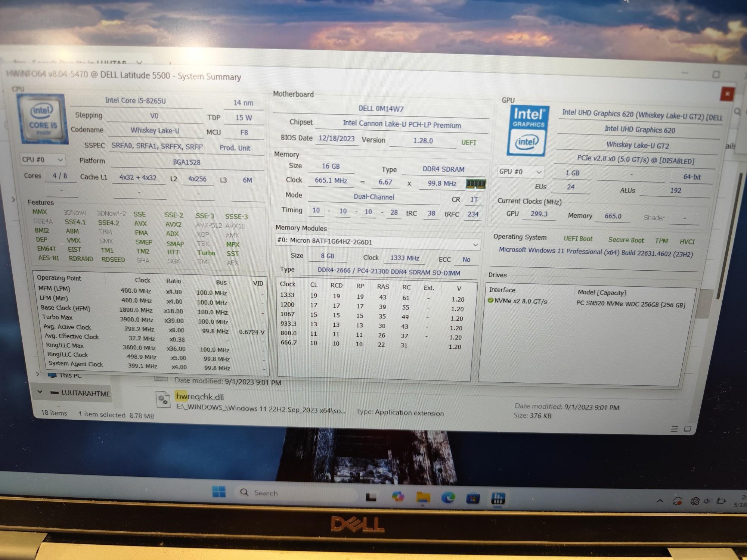The image size is (747, 560).
Task: Click the HVCI indicator
Action: point(687,242)
